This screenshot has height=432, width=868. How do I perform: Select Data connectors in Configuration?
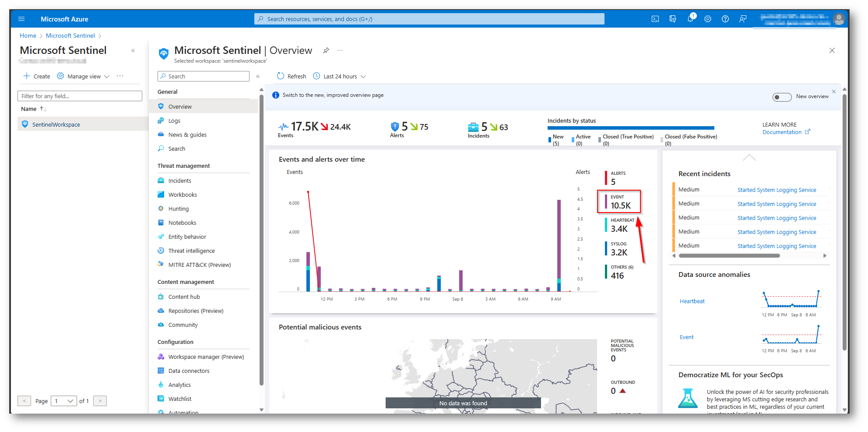pyautogui.click(x=189, y=371)
